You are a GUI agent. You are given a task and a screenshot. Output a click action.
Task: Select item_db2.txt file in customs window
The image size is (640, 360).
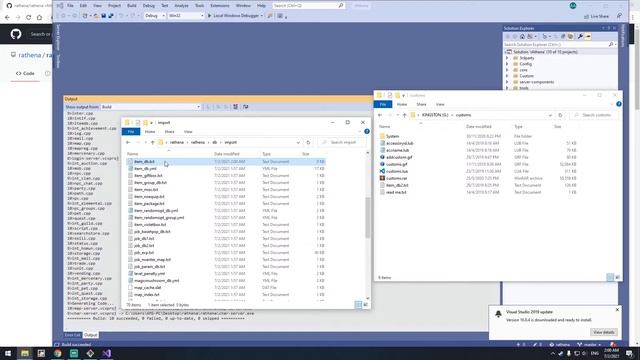(478, 185)
